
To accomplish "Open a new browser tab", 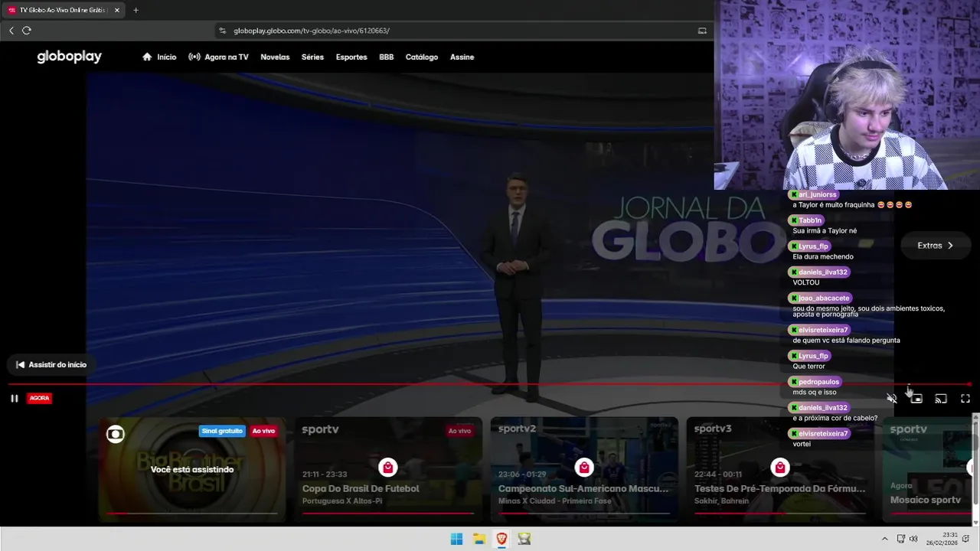I will 136,10.
